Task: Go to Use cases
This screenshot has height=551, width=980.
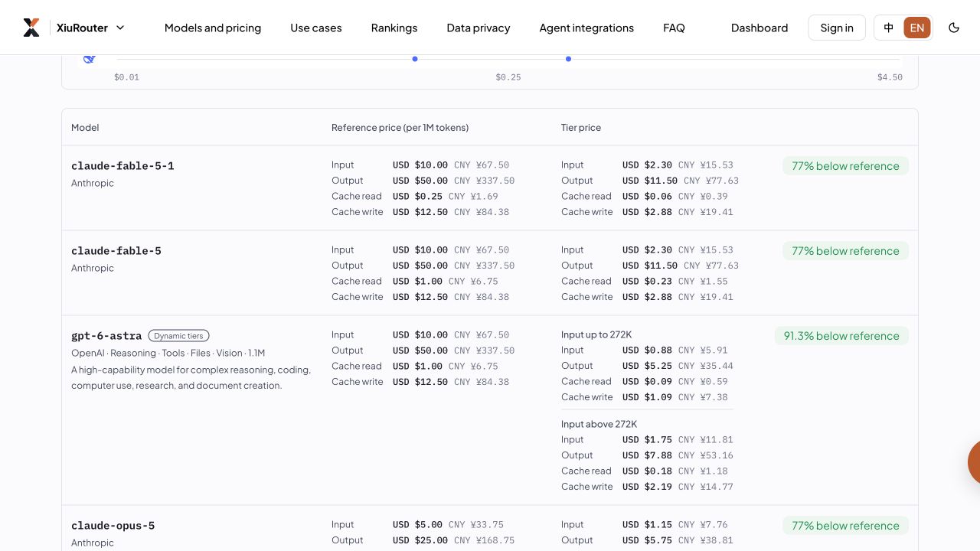Action: 316,28
